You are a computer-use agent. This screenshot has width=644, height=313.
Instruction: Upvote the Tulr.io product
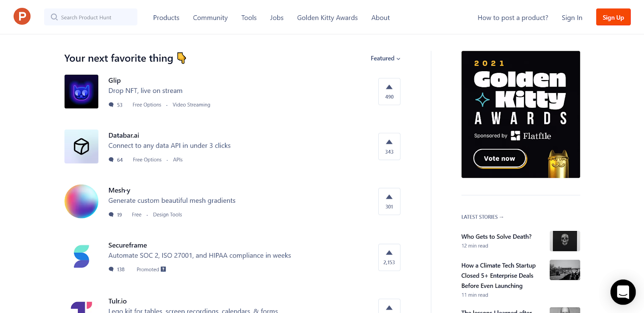point(389,306)
